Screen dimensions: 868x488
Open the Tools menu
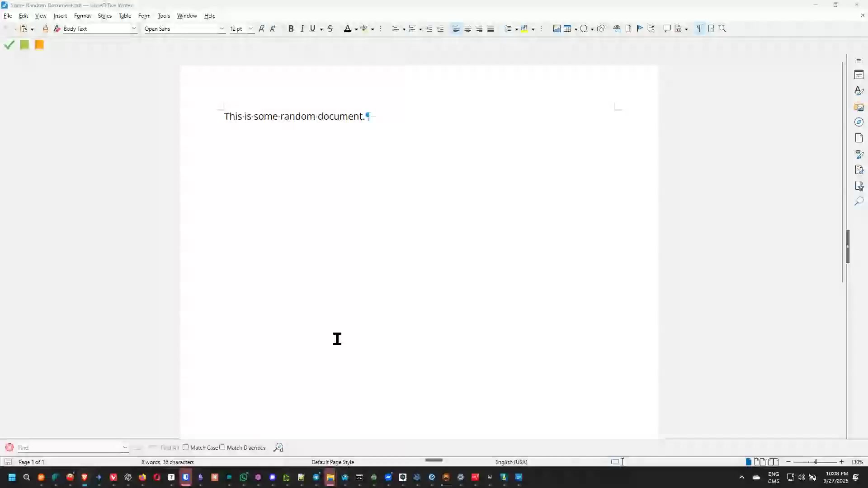(164, 16)
